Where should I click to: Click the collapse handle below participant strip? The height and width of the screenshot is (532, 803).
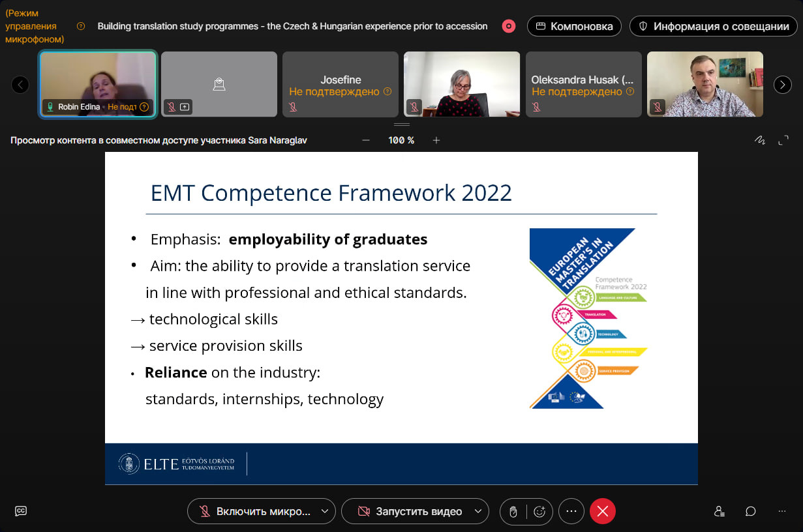tap(402, 125)
